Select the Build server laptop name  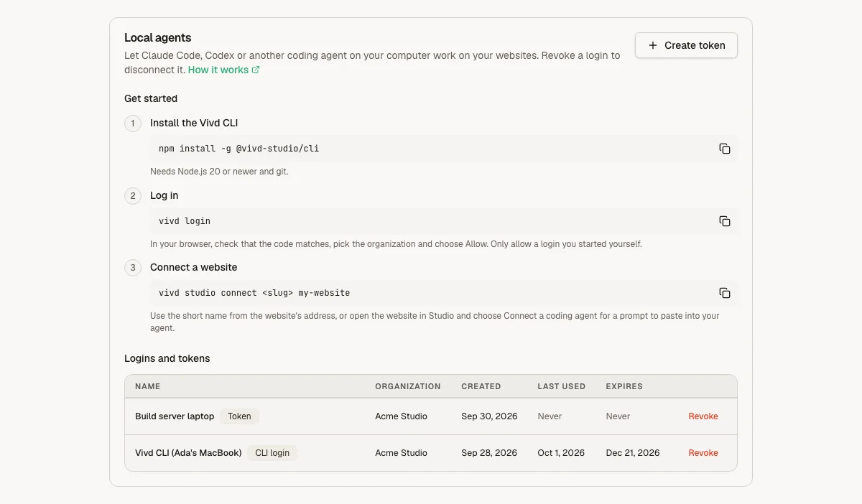pos(175,416)
